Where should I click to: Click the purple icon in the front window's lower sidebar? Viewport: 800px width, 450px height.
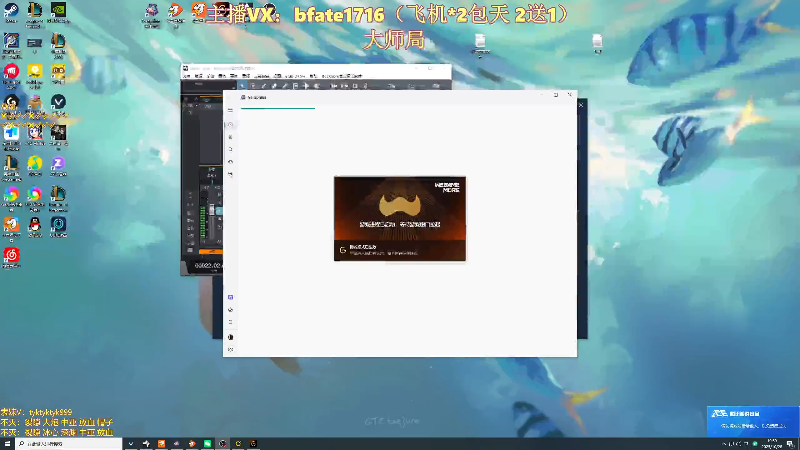click(x=231, y=297)
